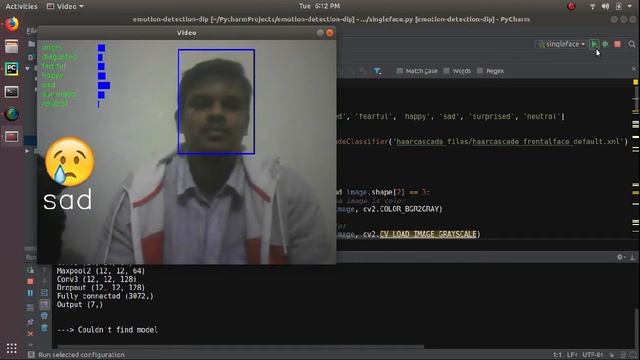Image resolution: width=640 pixels, height=360 pixels.
Task: Close the Run tab with red X icon
Action: pyautogui.click(x=30, y=334)
